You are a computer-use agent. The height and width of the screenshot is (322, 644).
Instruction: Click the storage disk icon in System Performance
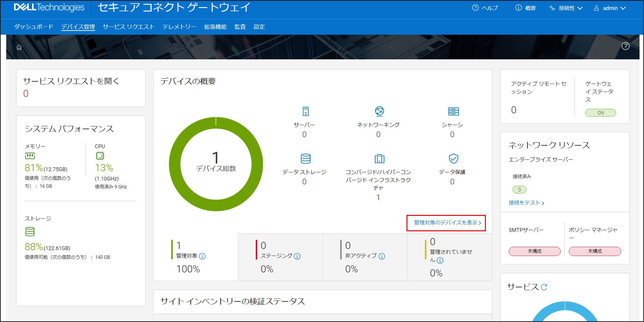point(30,232)
